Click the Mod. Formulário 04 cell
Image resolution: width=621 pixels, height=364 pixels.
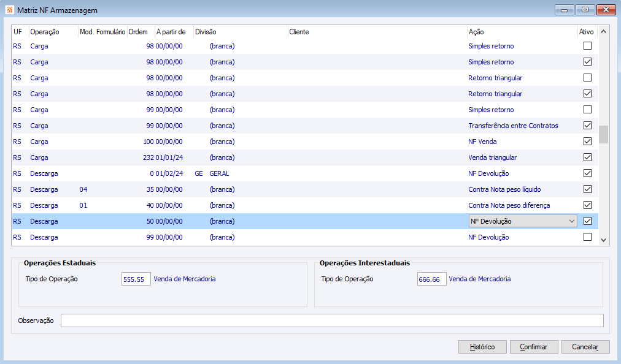point(83,189)
